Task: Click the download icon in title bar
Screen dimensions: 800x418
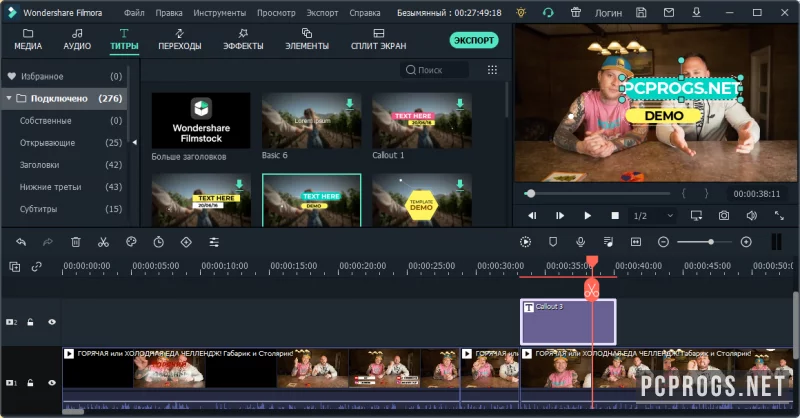Action: click(x=696, y=13)
